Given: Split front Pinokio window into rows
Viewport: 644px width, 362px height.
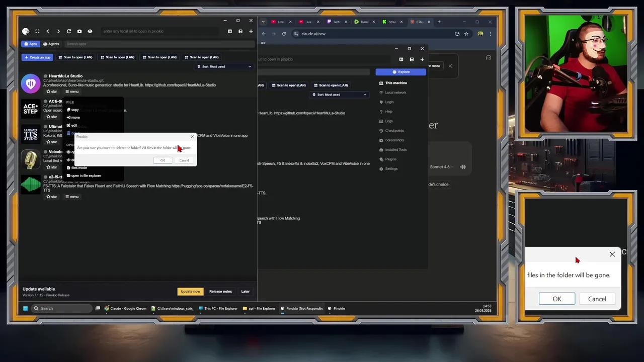Looking at the screenshot, I should click(240, 31).
